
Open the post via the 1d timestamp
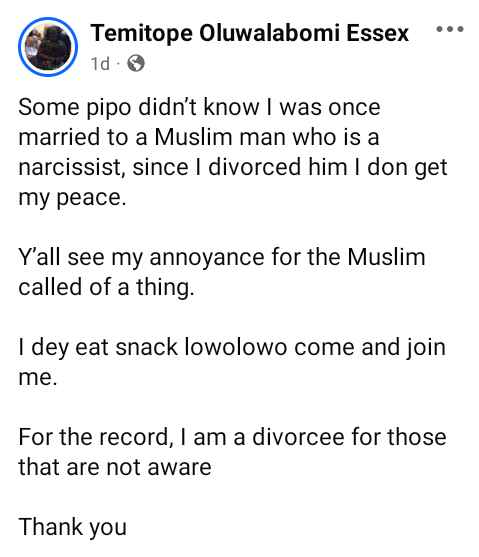click(100, 64)
